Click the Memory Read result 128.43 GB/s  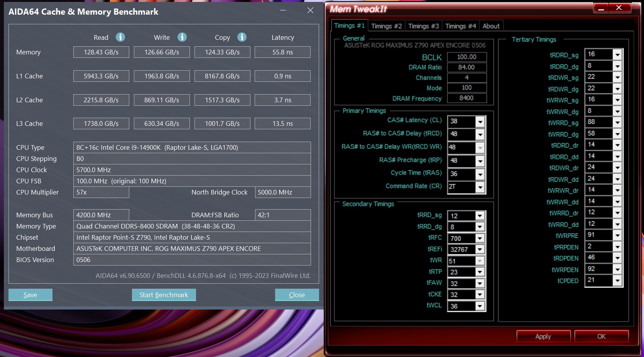[x=101, y=52]
